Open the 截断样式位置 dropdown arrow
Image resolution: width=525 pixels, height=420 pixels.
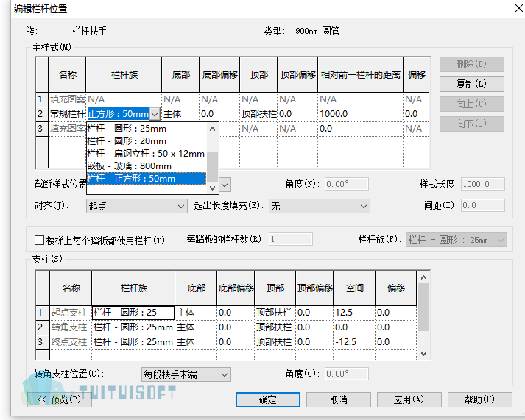pyautogui.click(x=225, y=185)
